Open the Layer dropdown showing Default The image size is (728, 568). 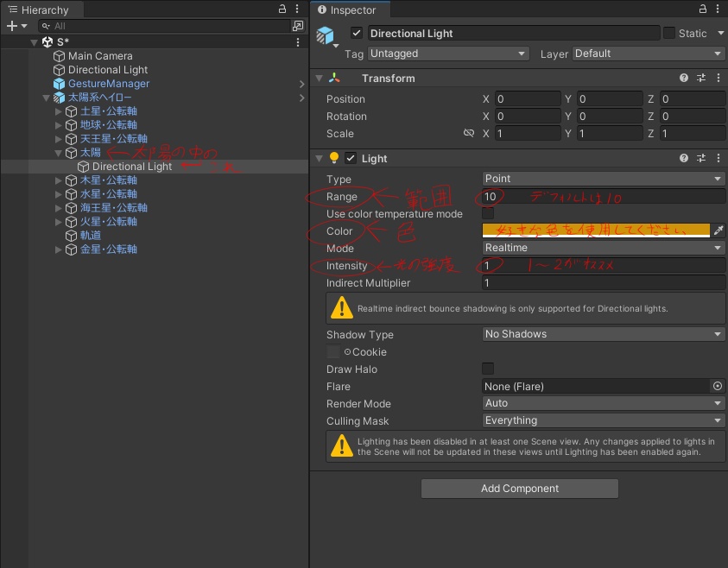[649, 54]
